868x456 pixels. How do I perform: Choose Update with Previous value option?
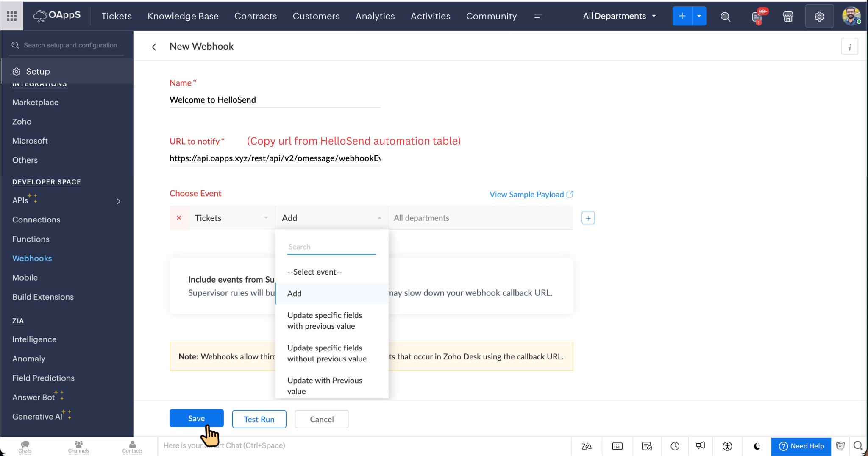(x=332, y=386)
